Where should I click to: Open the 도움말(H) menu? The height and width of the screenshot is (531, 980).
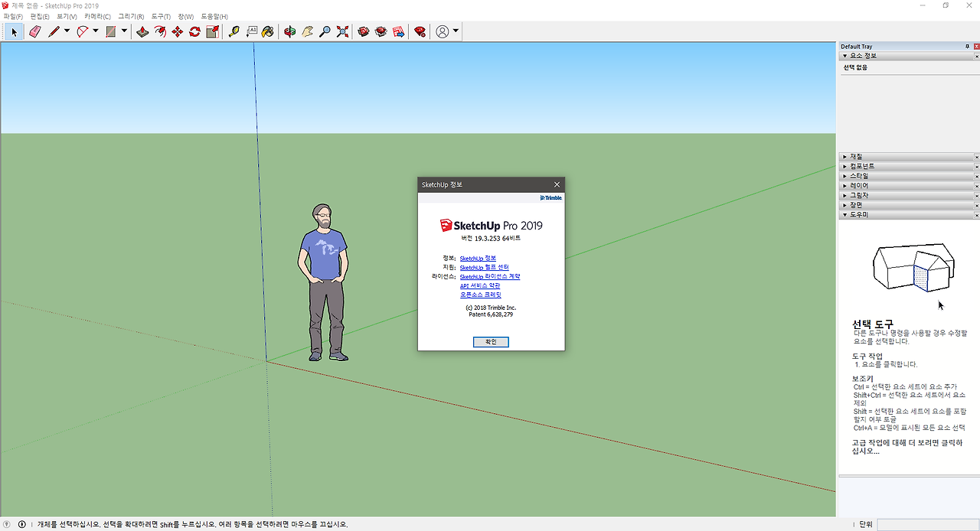tap(214, 16)
